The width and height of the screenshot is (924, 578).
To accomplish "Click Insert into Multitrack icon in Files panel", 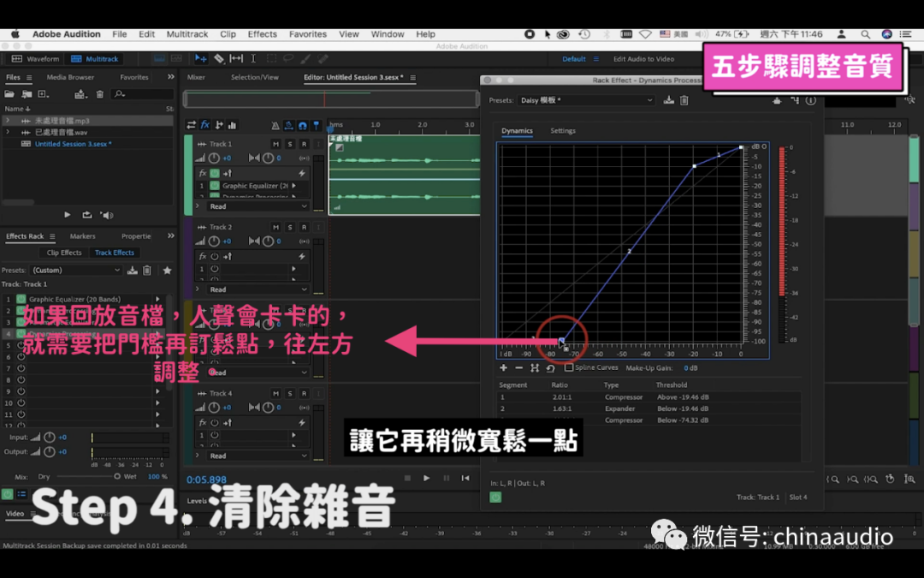I will (80, 94).
